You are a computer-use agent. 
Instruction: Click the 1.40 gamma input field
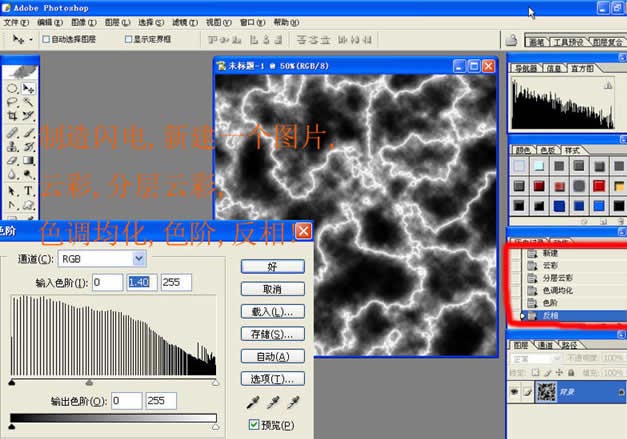coord(140,283)
